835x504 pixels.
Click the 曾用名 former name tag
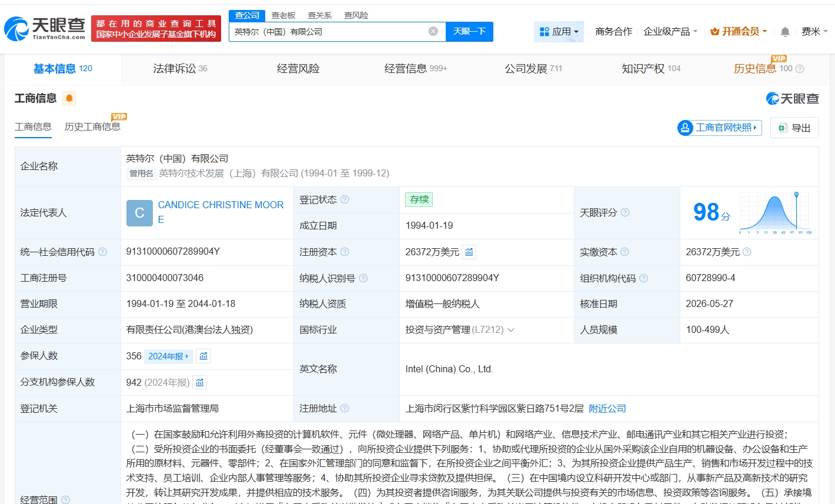click(x=141, y=173)
